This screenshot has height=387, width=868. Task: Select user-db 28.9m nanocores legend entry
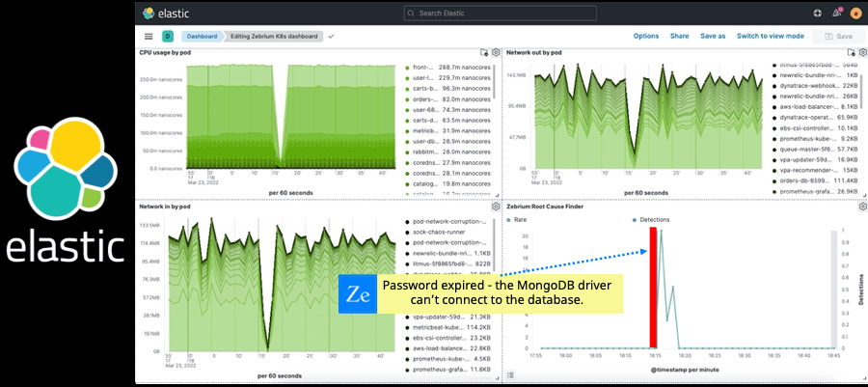448,142
